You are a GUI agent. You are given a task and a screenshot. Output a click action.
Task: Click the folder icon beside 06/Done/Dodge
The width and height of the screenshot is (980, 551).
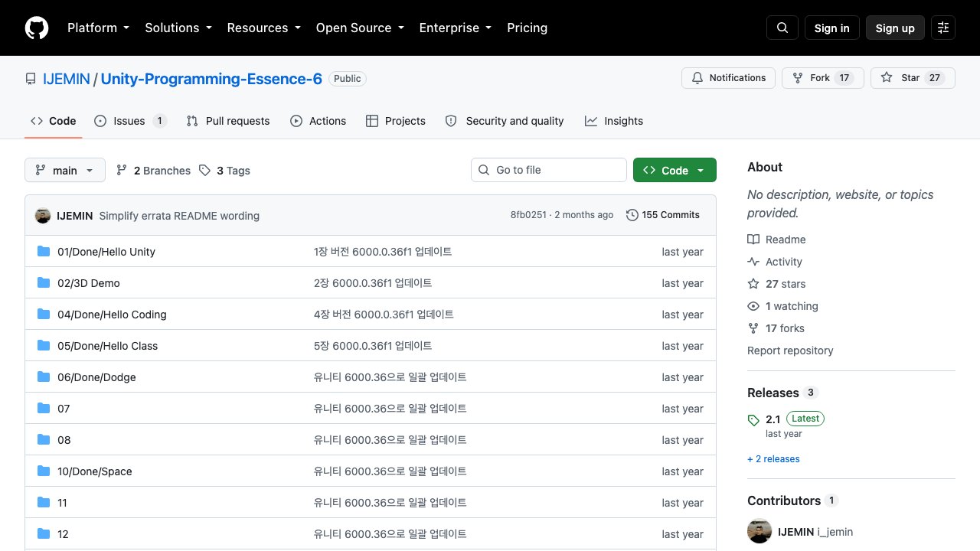tap(44, 377)
